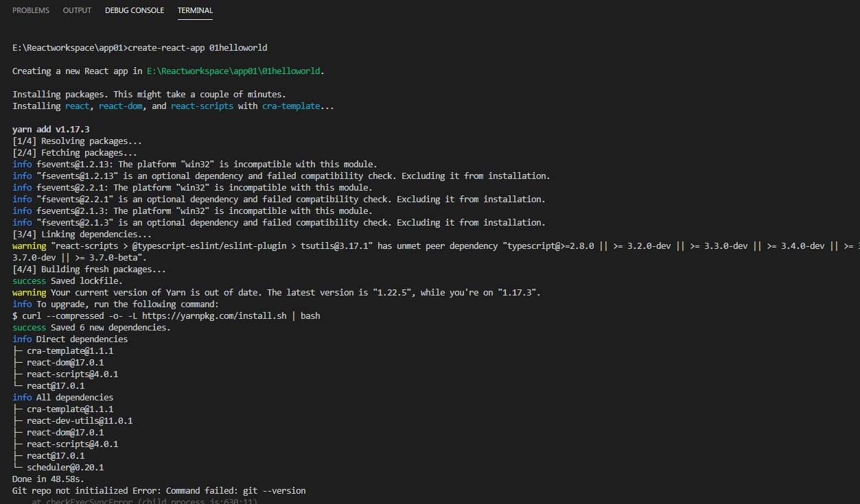Click scheduler@0.20.1 in the dependency list
The width and height of the screenshot is (860, 504).
(x=65, y=468)
